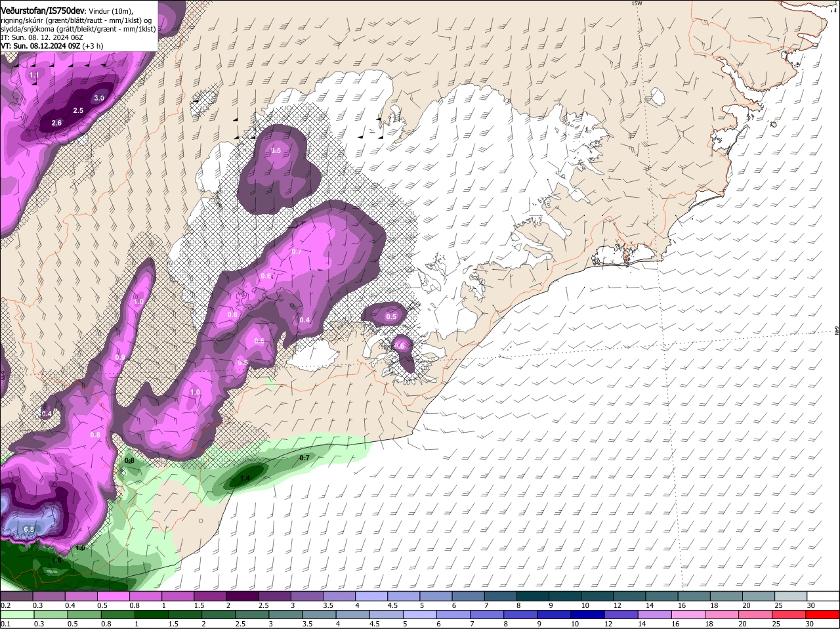Click the deep blue swatch above rain-legend 10
The width and height of the screenshot is (840, 629).
[587, 615]
